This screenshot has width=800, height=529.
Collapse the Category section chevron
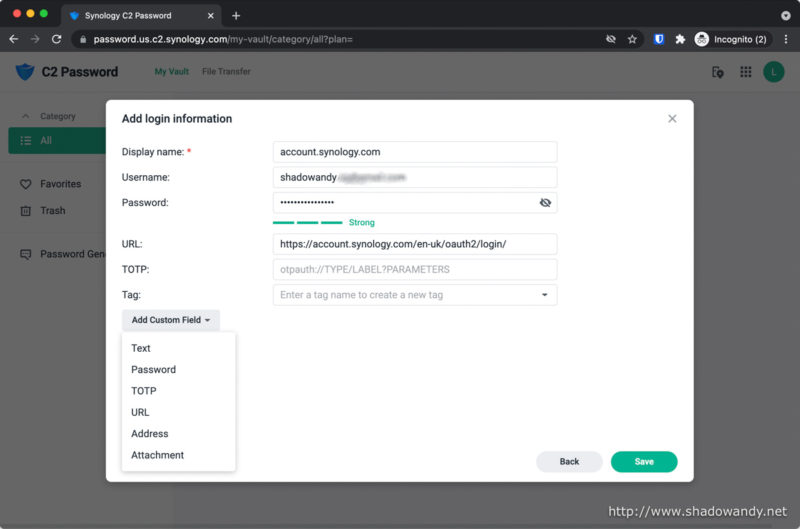pyautogui.click(x=26, y=116)
